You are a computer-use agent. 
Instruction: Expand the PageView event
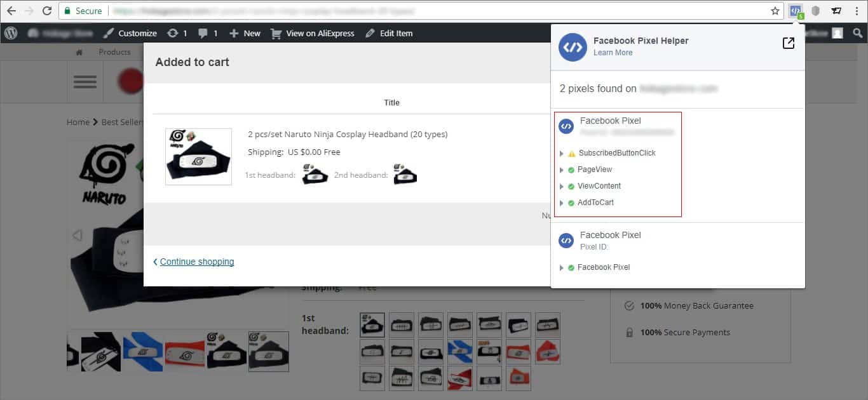tap(562, 170)
